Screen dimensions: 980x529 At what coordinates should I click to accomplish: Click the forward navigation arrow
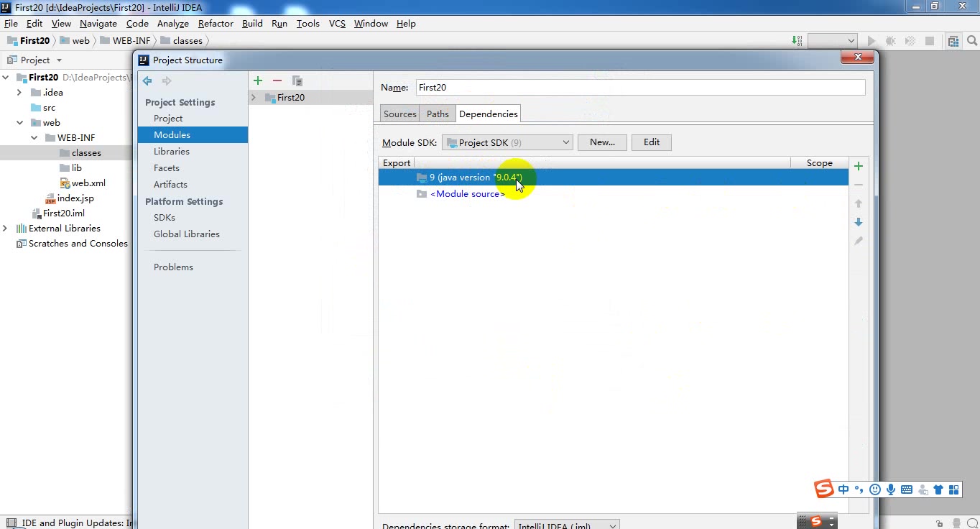pyautogui.click(x=167, y=80)
